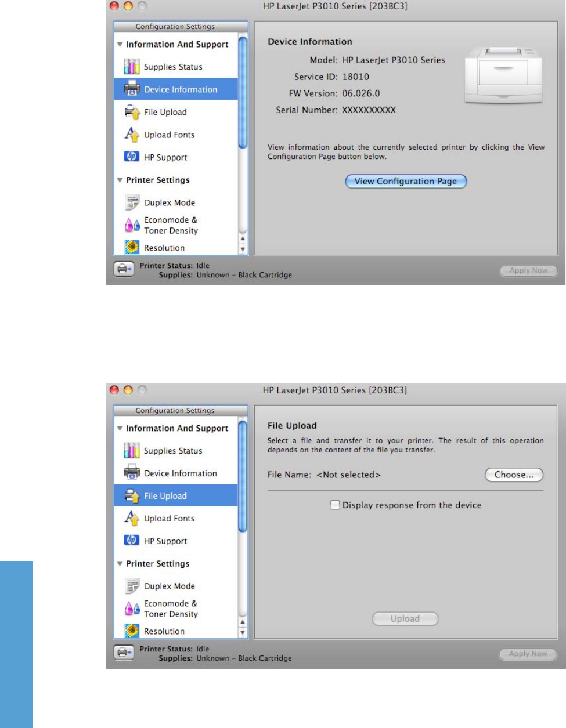Click "Unknown – Black Cartridge" in Device Information window
This screenshot has width=566, height=728.
coord(244,275)
